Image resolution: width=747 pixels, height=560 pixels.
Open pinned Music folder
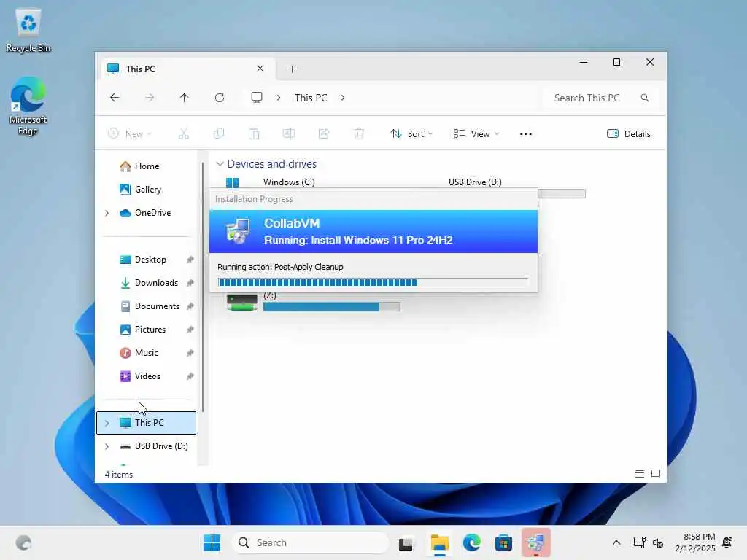click(x=146, y=353)
